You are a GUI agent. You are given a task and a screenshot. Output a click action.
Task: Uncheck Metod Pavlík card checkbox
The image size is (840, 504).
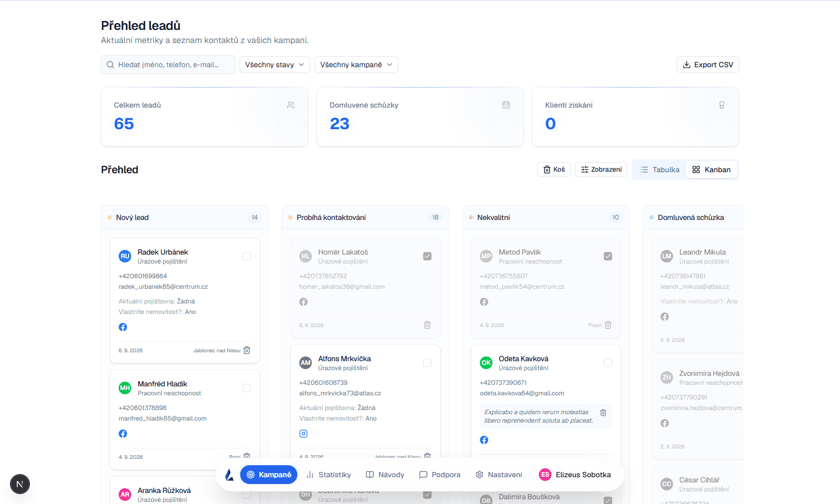pyautogui.click(x=608, y=256)
